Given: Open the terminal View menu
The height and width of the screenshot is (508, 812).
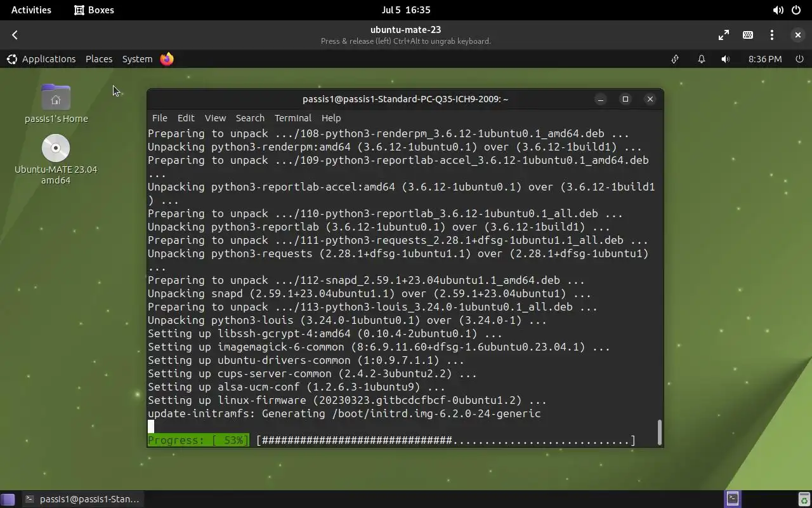Looking at the screenshot, I should pyautogui.click(x=215, y=117).
